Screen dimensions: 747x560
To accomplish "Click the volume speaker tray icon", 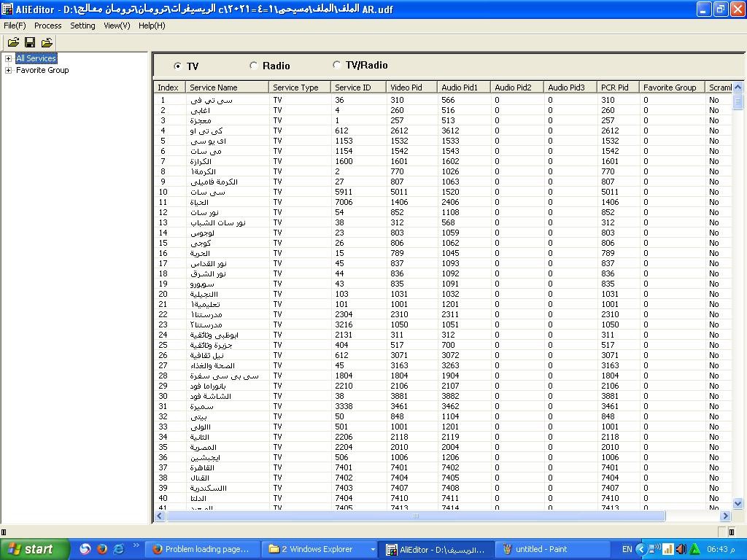I will tap(681, 549).
